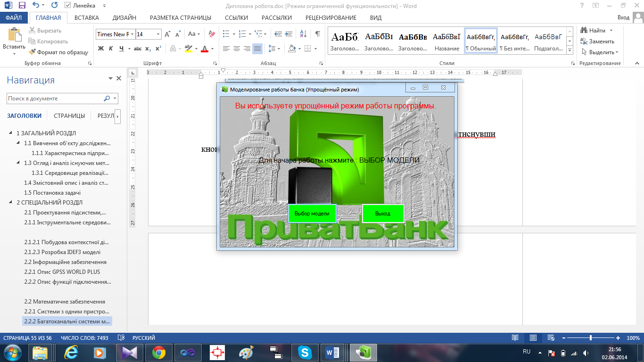The width and height of the screenshot is (644, 362).
Task: Click the decrease indent icon
Action: click(278, 34)
